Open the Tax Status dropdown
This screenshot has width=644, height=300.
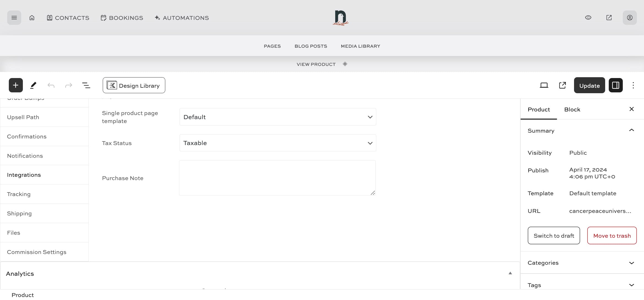tap(278, 143)
